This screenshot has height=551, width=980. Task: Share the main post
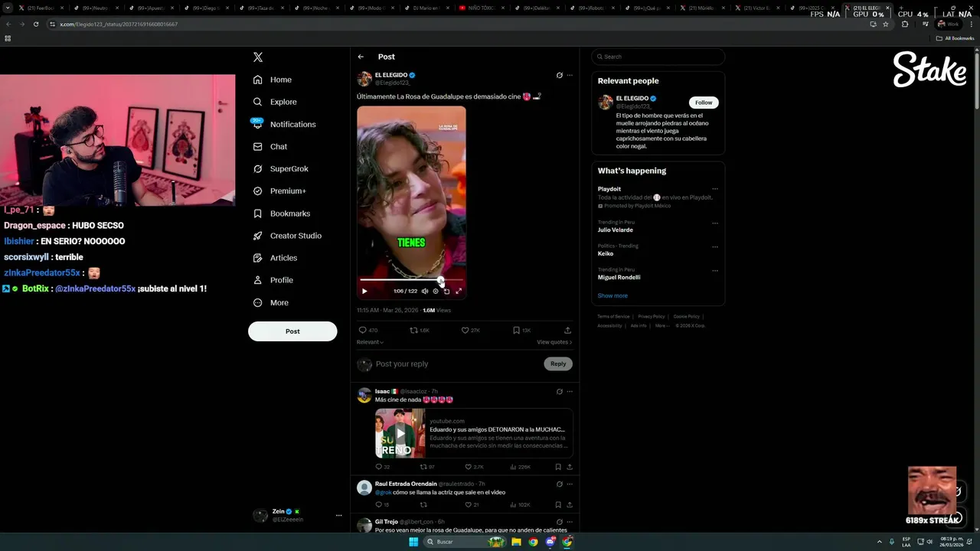(x=567, y=330)
